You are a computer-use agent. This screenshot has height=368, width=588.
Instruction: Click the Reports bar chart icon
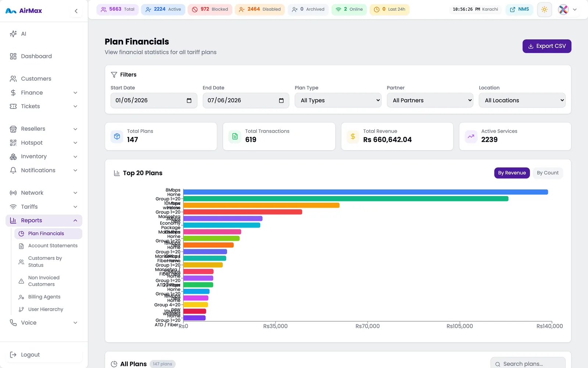tap(13, 220)
